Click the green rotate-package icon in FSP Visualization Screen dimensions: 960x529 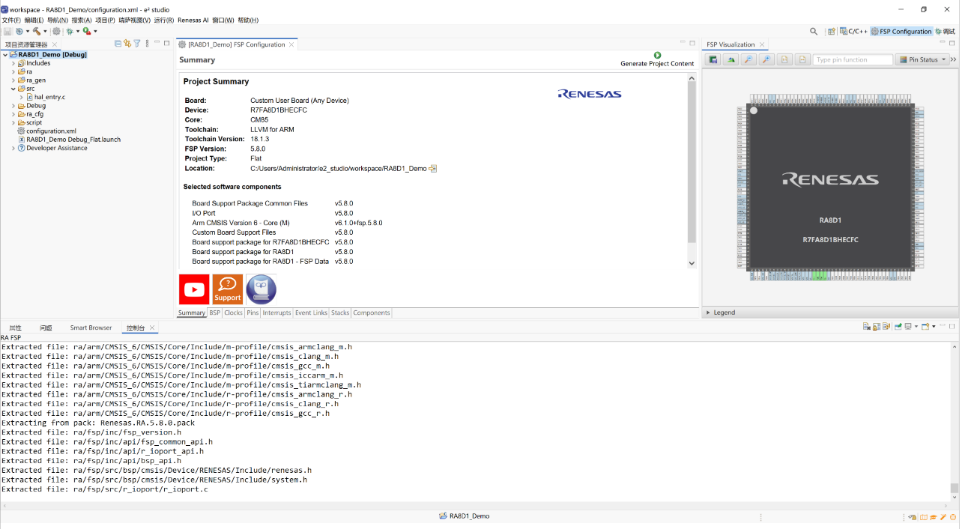click(x=730, y=59)
